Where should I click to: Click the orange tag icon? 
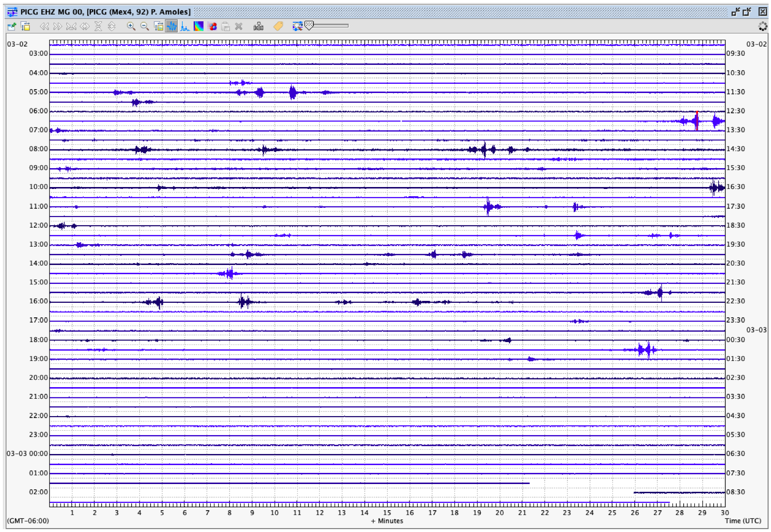click(x=278, y=27)
